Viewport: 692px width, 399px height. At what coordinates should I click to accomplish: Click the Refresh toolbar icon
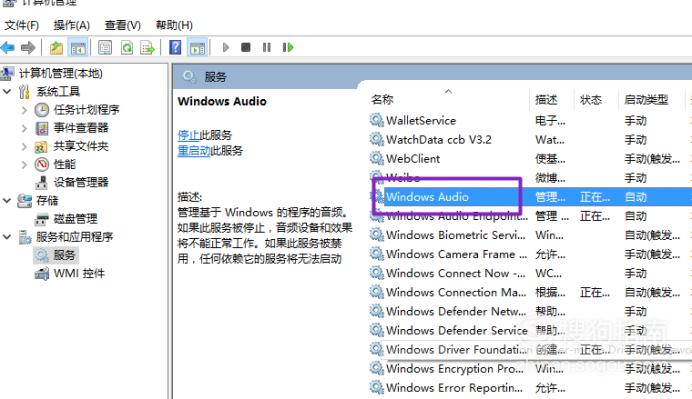coord(127,47)
